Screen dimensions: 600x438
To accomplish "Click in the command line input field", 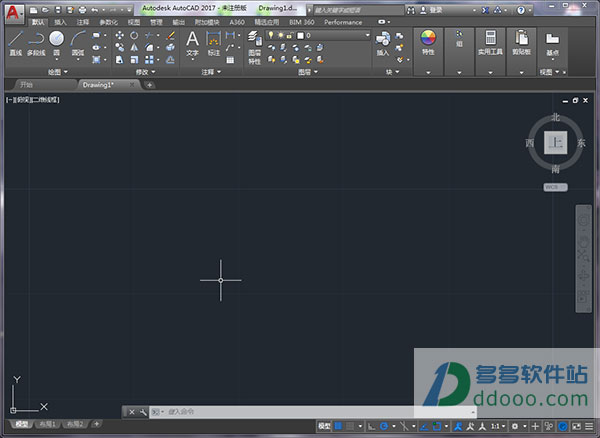I will [x=312, y=412].
